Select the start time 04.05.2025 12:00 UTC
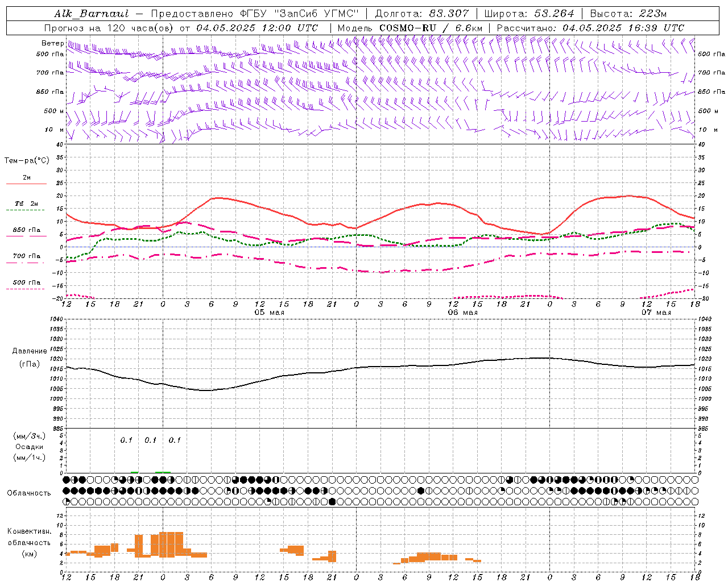728x582 pixels. 257,28
